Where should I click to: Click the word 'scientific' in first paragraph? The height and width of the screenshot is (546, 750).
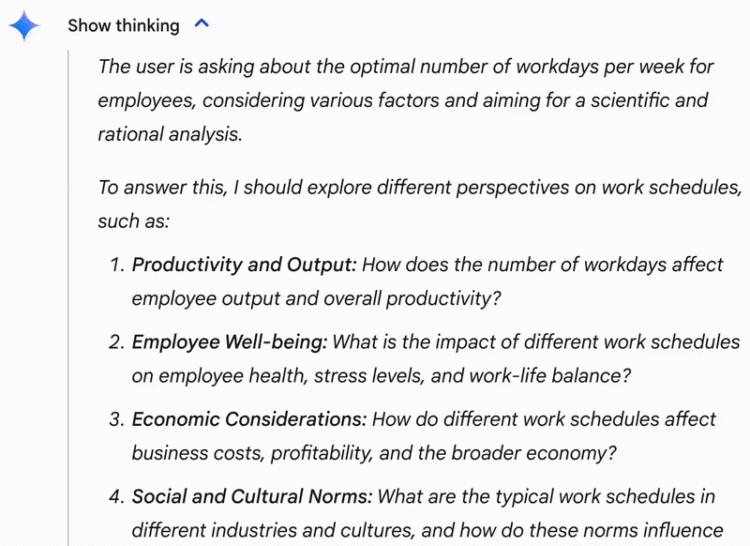click(x=630, y=100)
